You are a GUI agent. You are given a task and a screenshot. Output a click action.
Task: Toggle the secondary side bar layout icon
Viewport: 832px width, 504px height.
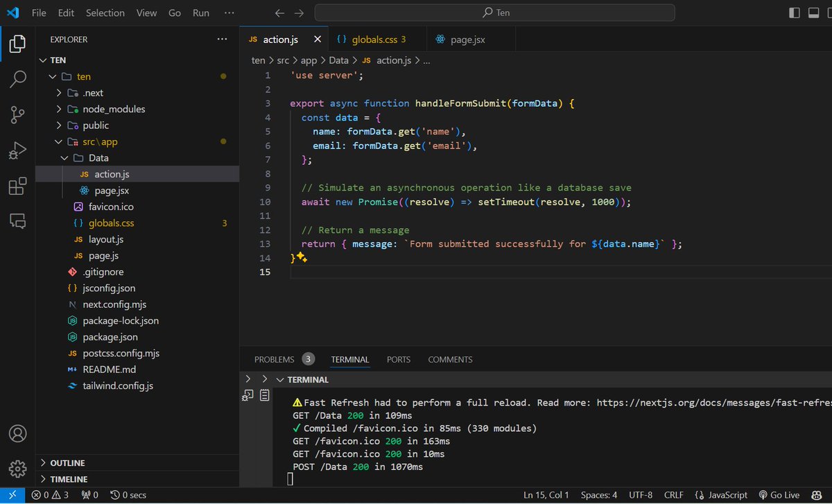pos(829,12)
